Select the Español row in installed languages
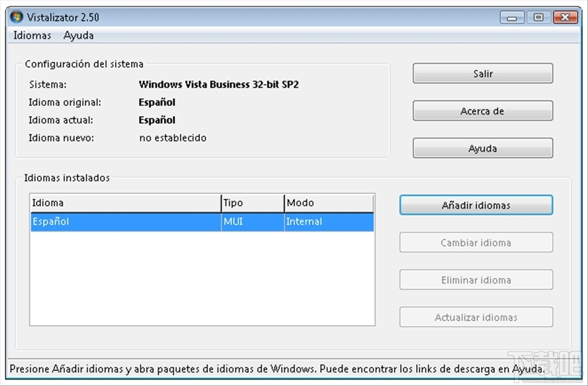The width and height of the screenshot is (588, 386). coord(115,221)
